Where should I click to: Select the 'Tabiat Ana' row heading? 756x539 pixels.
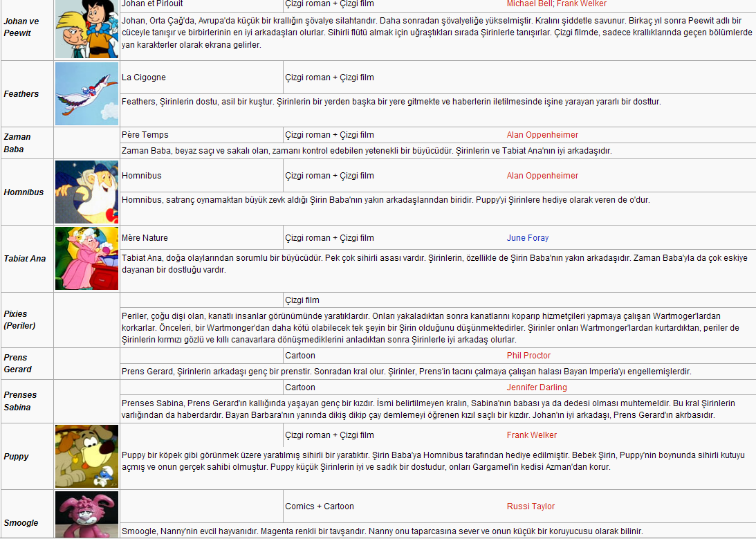[25, 259]
